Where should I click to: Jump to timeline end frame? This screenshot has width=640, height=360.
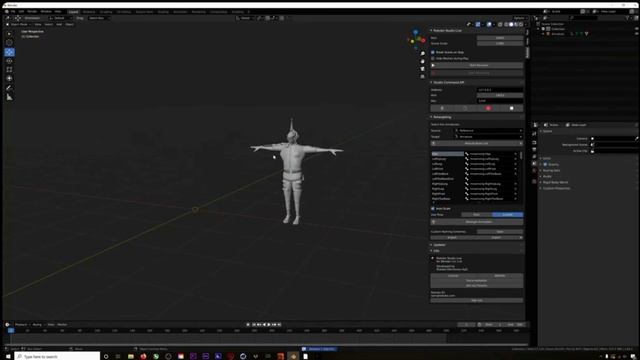[279, 324]
